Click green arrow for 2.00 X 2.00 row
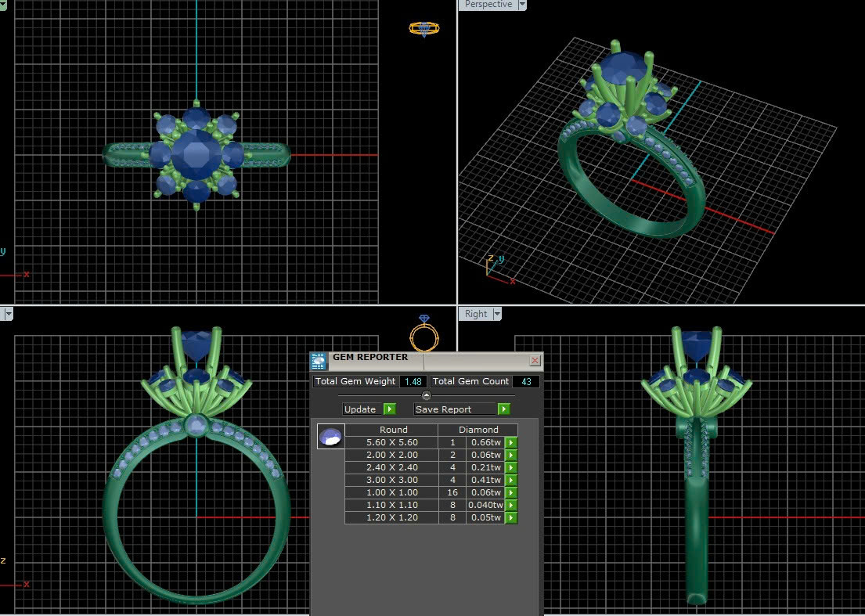 [x=511, y=455]
